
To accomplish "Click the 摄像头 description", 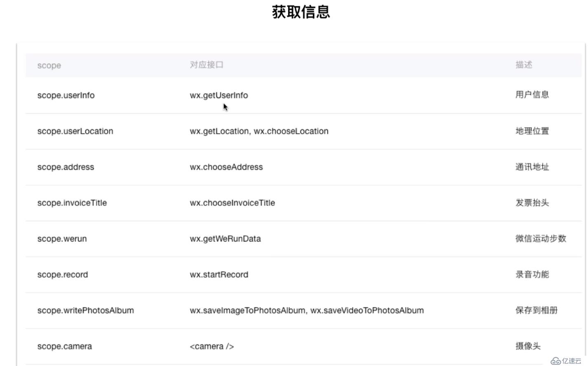I will (528, 346).
